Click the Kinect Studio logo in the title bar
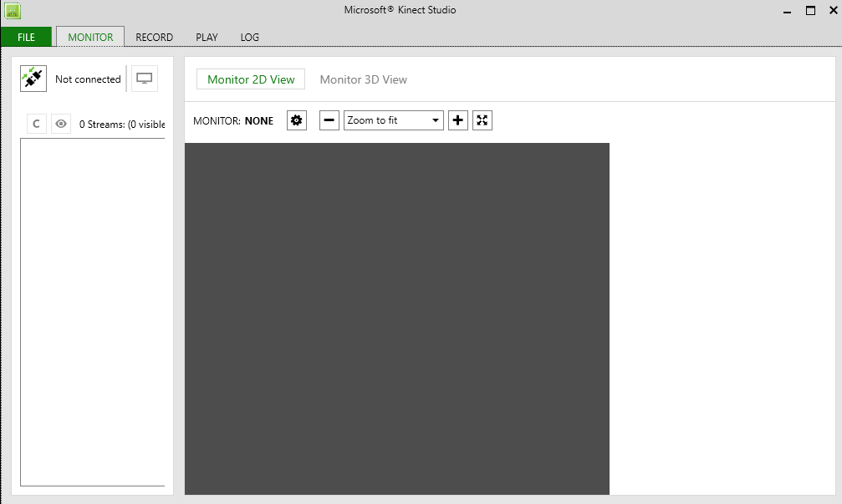Image resolution: width=842 pixels, height=504 pixels. click(12, 10)
